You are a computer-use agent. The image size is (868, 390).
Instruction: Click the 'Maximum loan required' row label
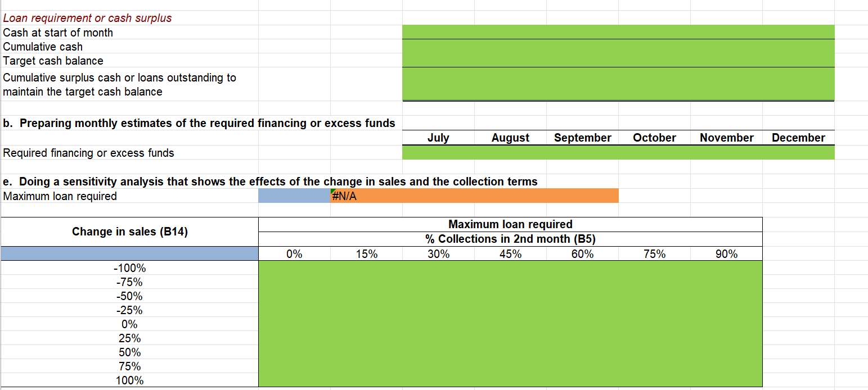point(60,196)
